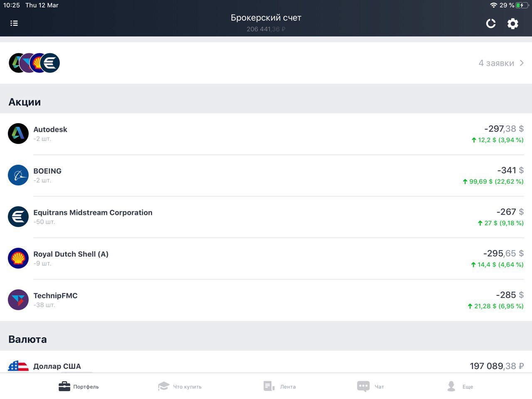Tap gain 99,69 $ (22,62 %)
532x399 pixels.
click(493, 182)
